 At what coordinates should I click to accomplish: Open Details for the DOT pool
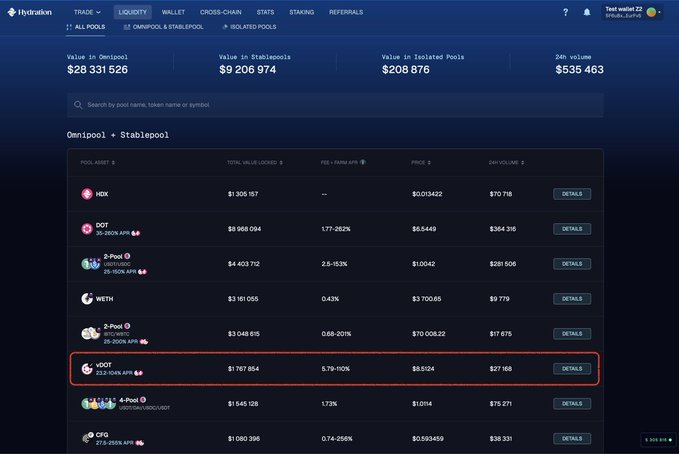pyautogui.click(x=572, y=229)
